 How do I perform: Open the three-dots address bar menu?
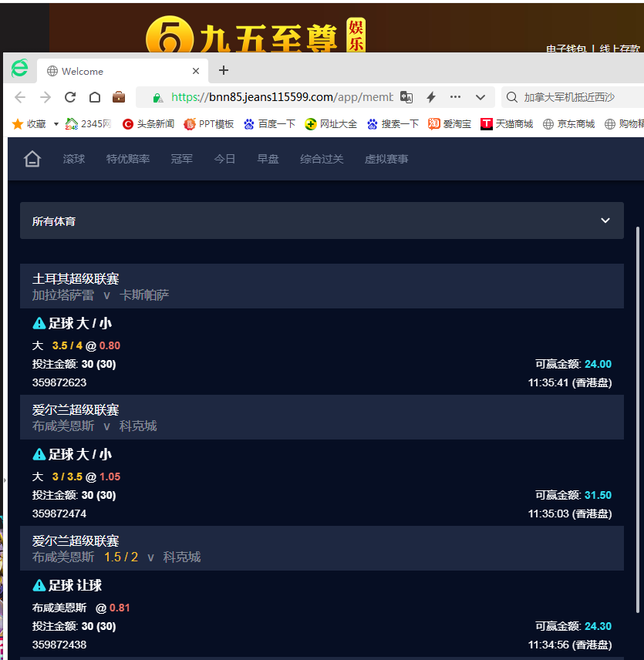pyautogui.click(x=455, y=97)
